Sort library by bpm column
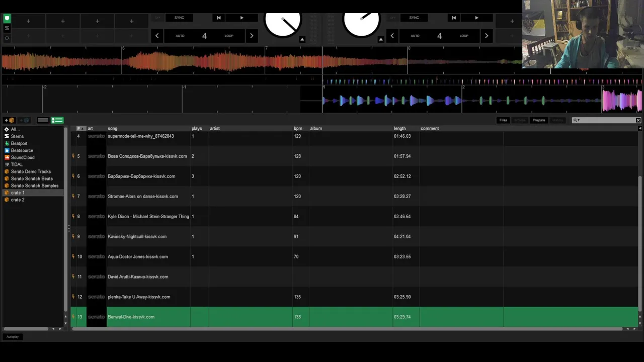Screen dimensions: 644x362 pos(298,128)
